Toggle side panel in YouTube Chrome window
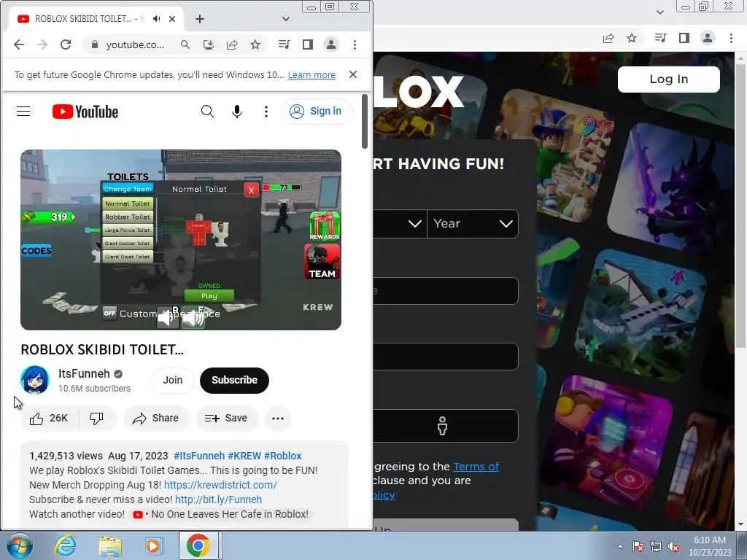 tap(308, 44)
